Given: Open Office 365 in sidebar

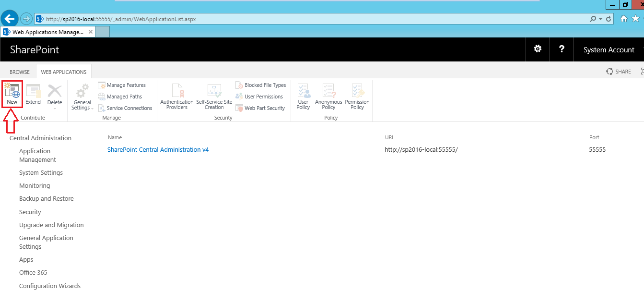Looking at the screenshot, I should click(x=33, y=273).
